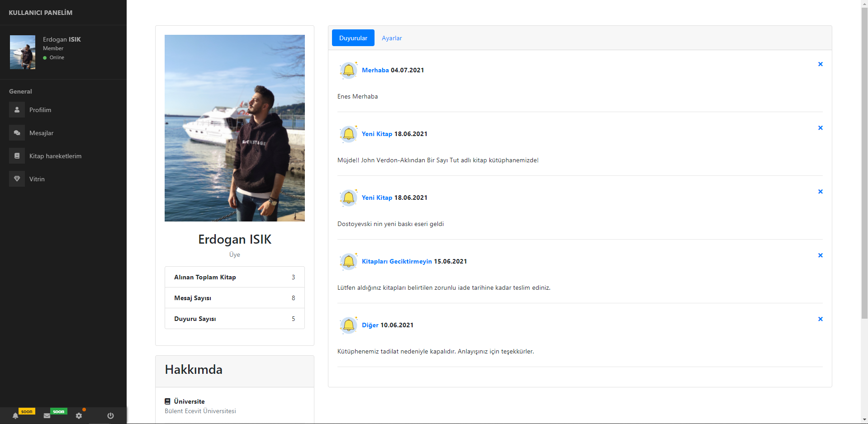Click the Kitap hareketlerim book icon
The width and height of the screenshot is (868, 424).
17,155
